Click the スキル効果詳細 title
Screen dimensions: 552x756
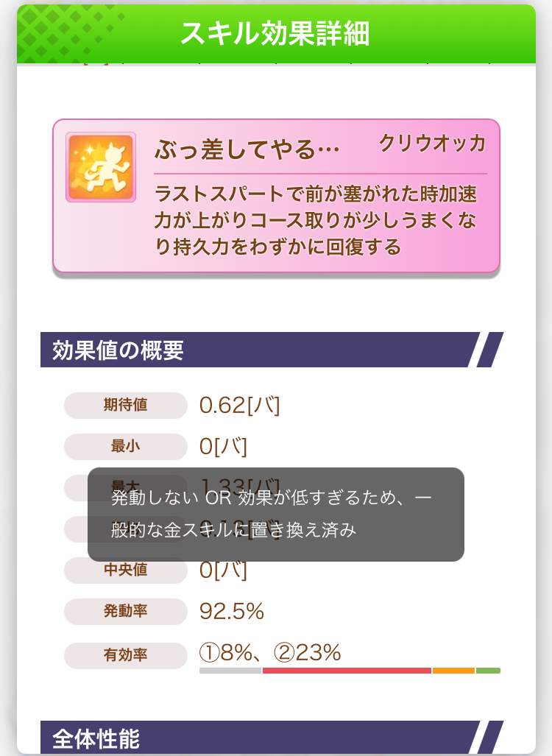point(275,34)
